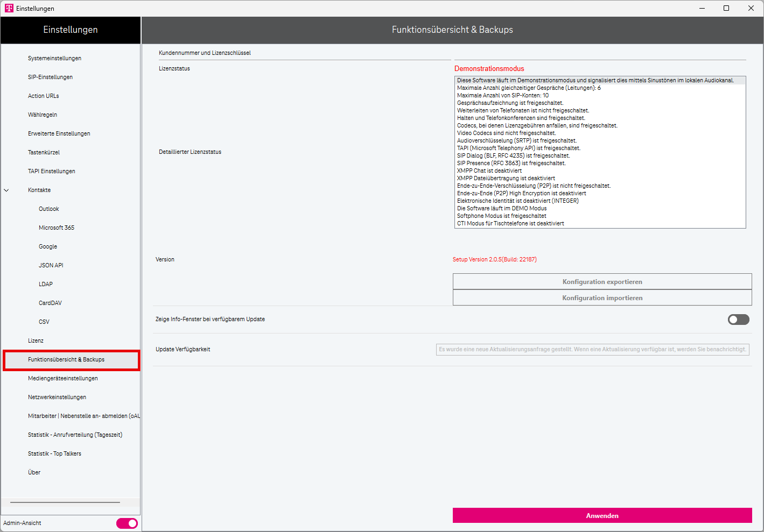
Task: Open the Lizenz page
Action: tap(36, 341)
